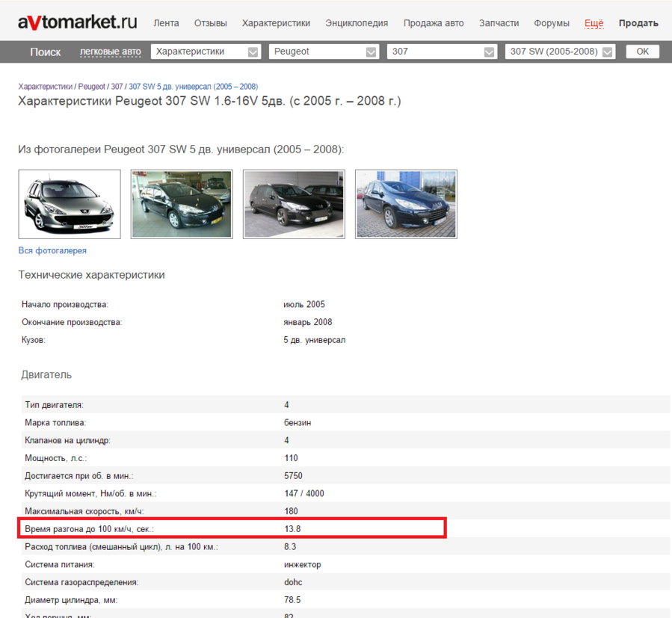This screenshot has width=672, height=618.
Task: Click the Окончание производства label
Action: point(72,322)
